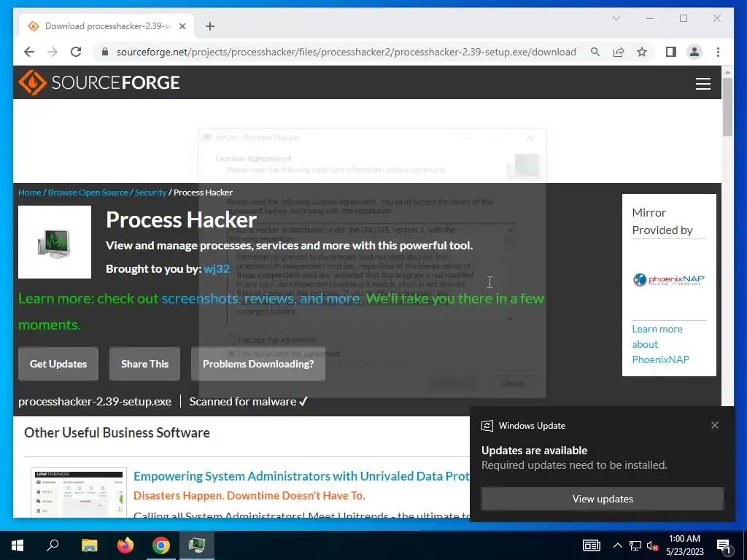Click the Chrome forward arrow
Screen dimensions: 747x560
[x=53, y=52]
